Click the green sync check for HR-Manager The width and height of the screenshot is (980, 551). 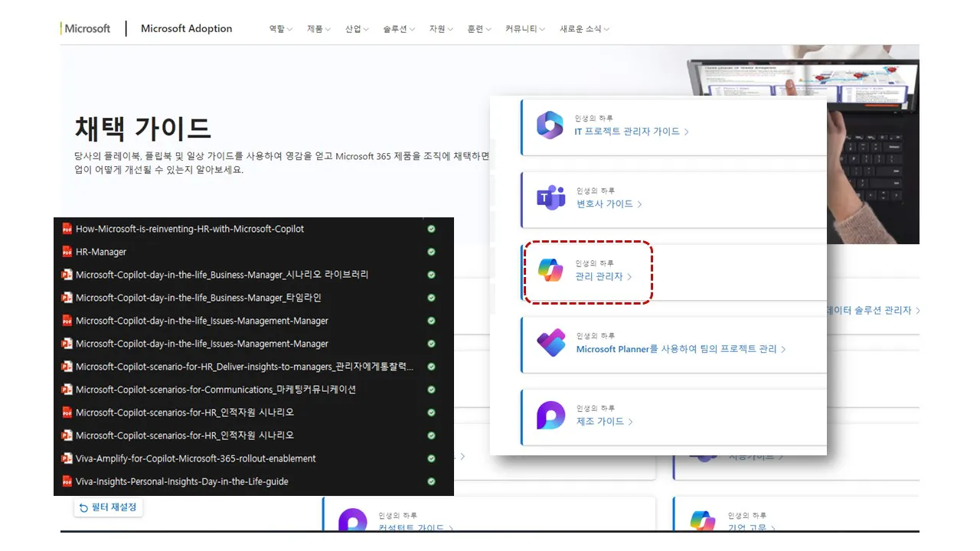(431, 252)
